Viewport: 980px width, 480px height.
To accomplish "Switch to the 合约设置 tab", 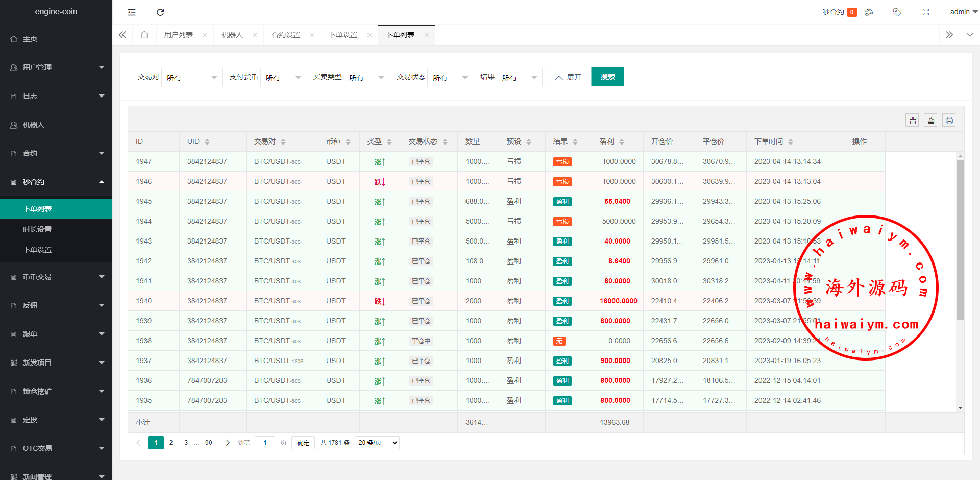I will point(286,35).
